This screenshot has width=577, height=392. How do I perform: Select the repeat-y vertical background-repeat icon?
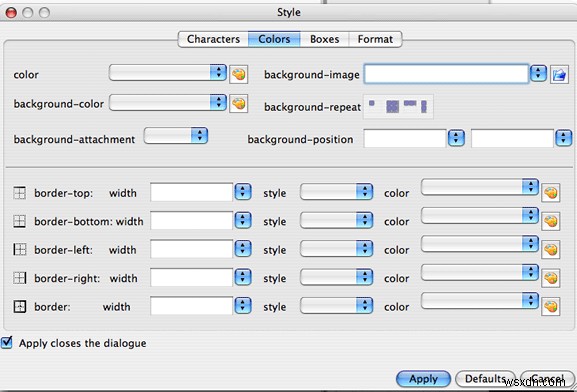click(424, 107)
